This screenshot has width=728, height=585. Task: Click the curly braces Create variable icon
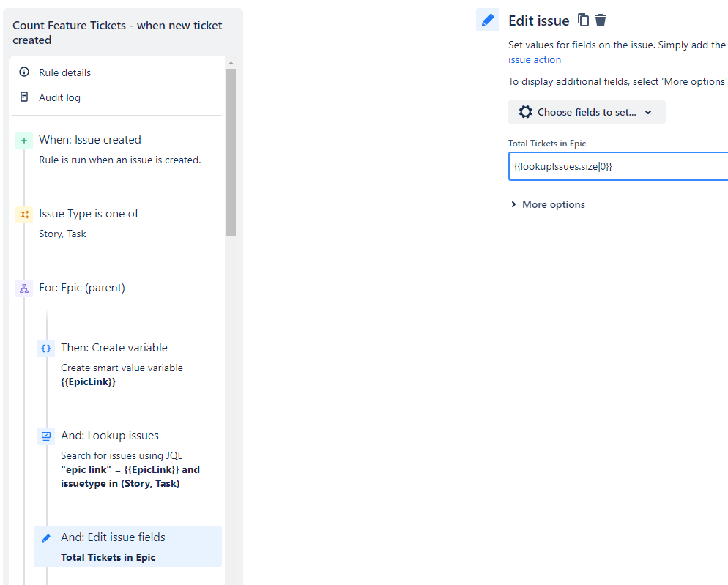click(x=45, y=348)
